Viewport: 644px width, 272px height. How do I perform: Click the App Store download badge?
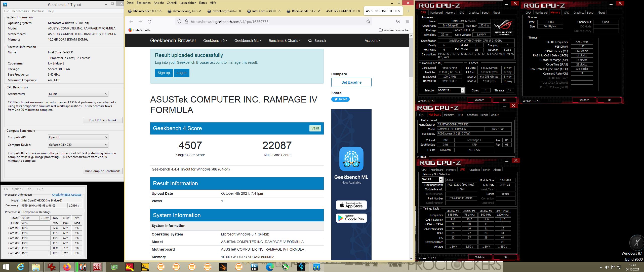click(x=351, y=205)
